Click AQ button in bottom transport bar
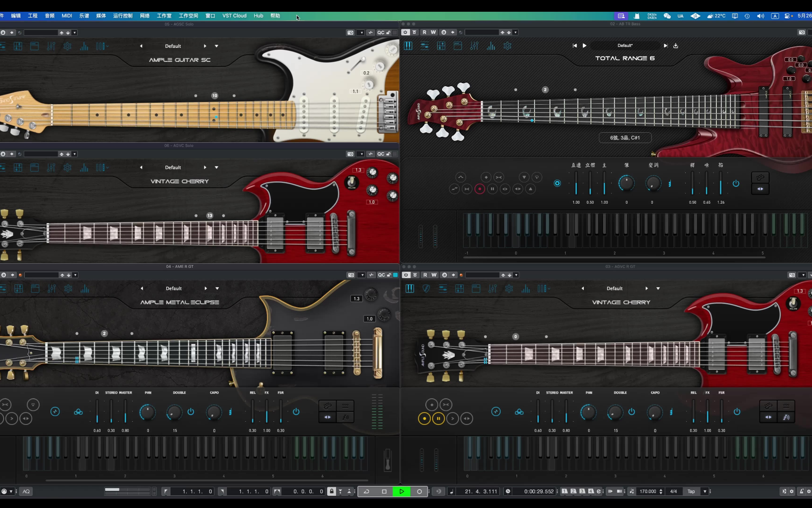This screenshot has height=508, width=812. [26, 491]
